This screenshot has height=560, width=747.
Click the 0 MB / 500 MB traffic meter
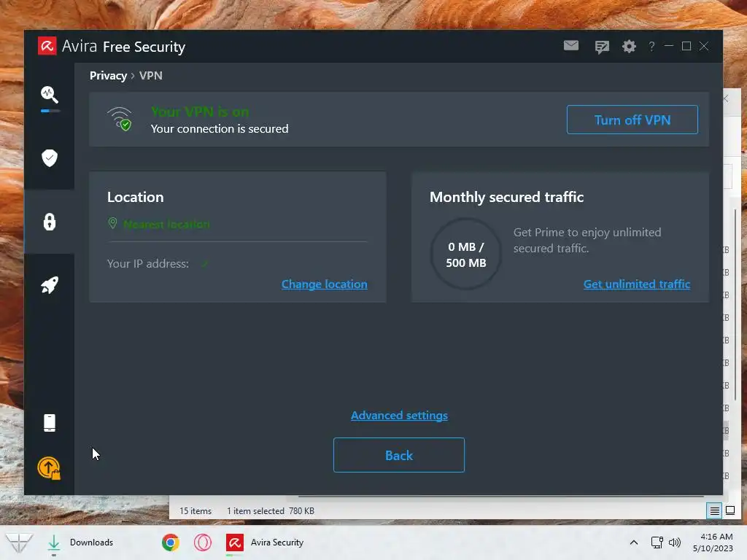466,254
